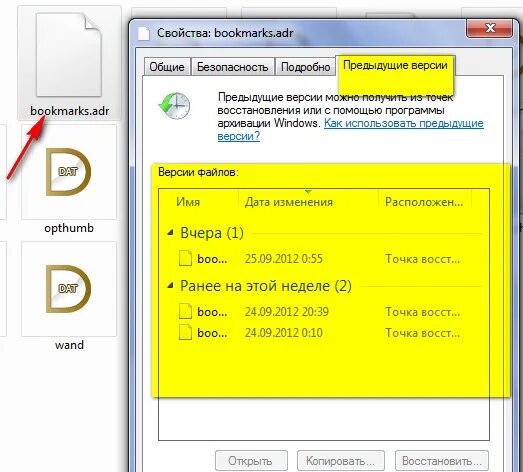
Task: Collapse the "Ранее на этой неделе (2)" group
Action: [170, 286]
